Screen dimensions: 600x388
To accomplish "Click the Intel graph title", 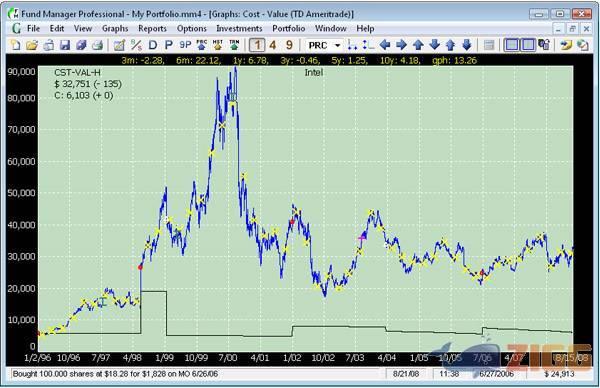I will tap(314, 72).
